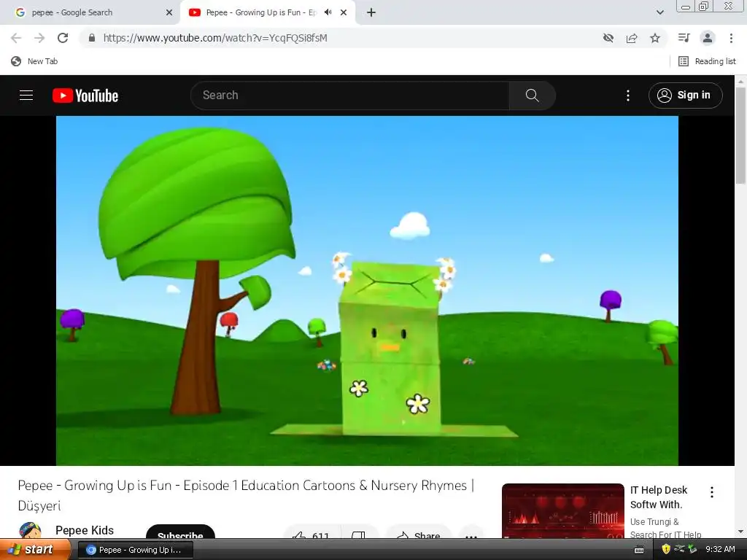Subscribe to Pepee Kids

click(x=180, y=532)
